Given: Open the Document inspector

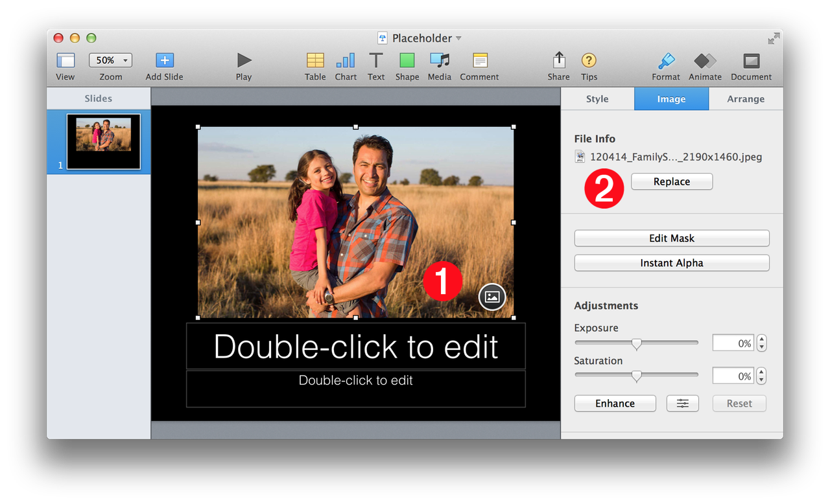Looking at the screenshot, I should (752, 60).
